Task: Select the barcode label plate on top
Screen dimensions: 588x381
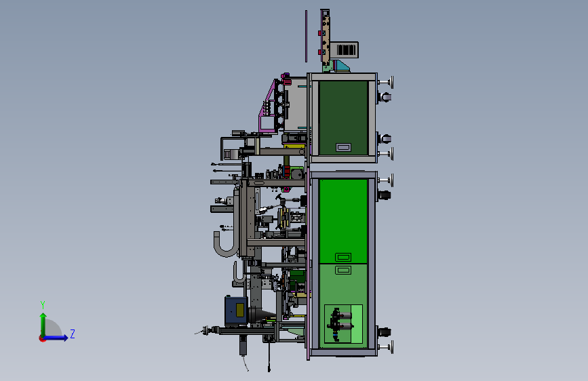Action: (345, 50)
